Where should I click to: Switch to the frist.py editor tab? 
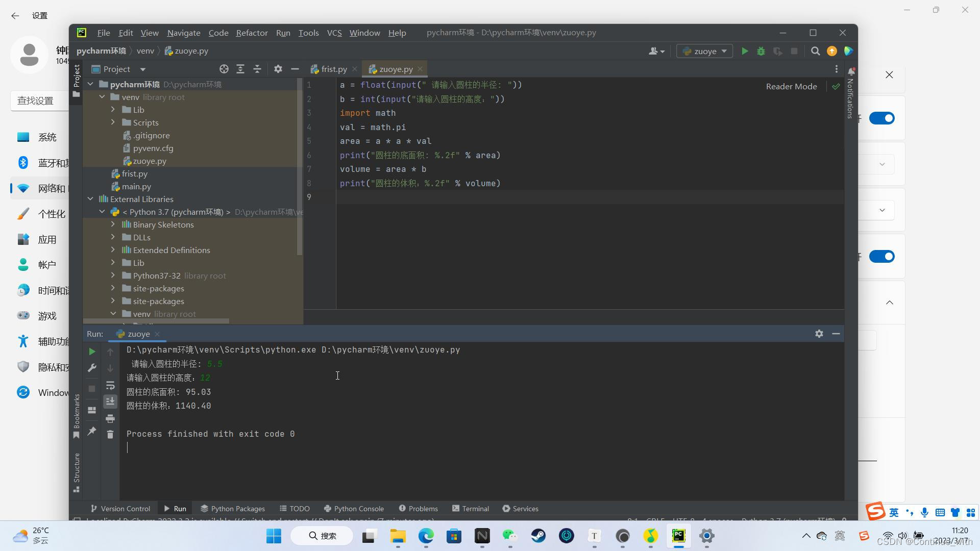click(x=333, y=69)
